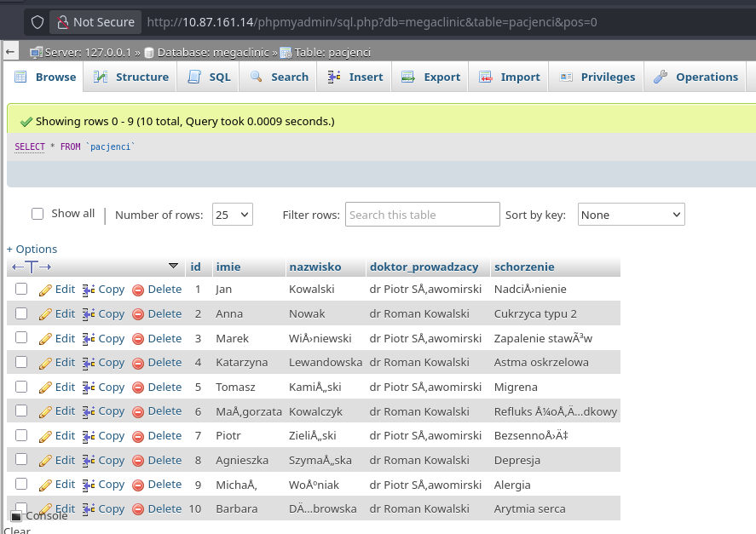
Task: Click the pencil Edit icon for Barbara row
Action: 45,509
